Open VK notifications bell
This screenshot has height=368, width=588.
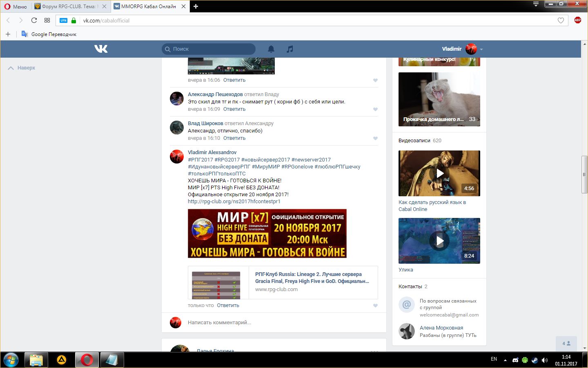point(271,49)
